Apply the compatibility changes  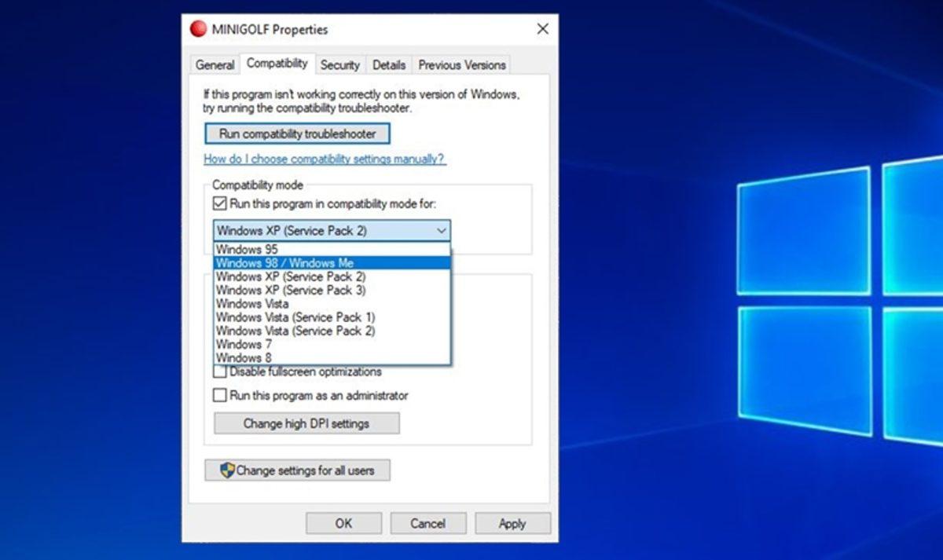point(512,523)
